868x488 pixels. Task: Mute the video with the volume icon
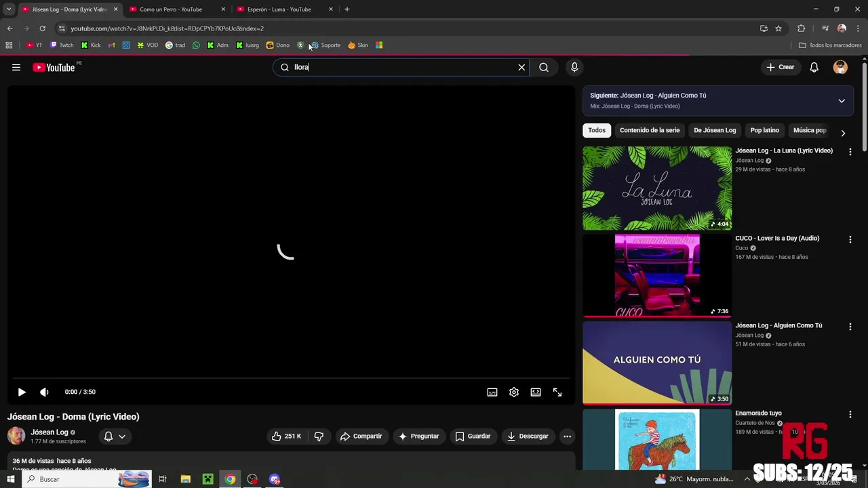[x=44, y=392]
